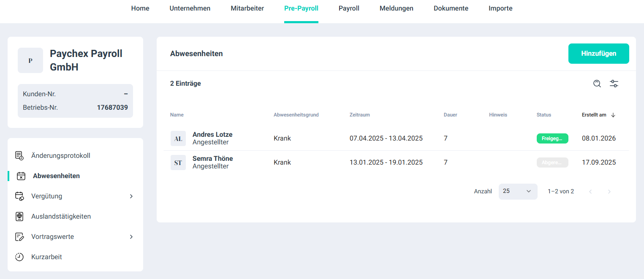Open the Mitarbeiter tab
This screenshot has height=279, width=644.
click(x=247, y=8)
